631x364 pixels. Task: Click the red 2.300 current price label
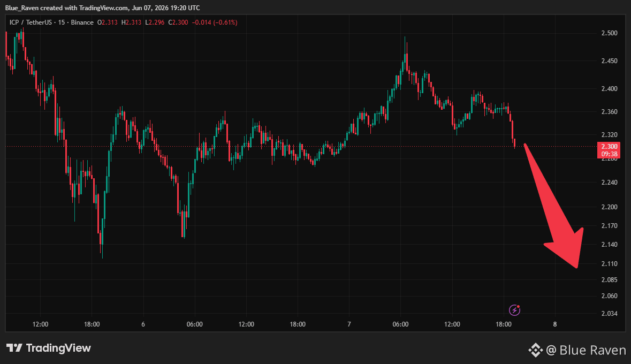609,147
